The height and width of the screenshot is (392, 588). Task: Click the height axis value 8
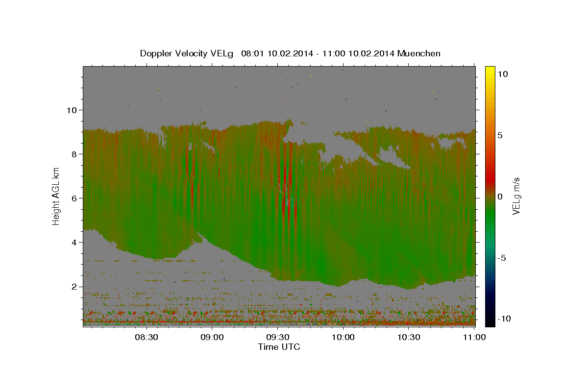pos(73,154)
